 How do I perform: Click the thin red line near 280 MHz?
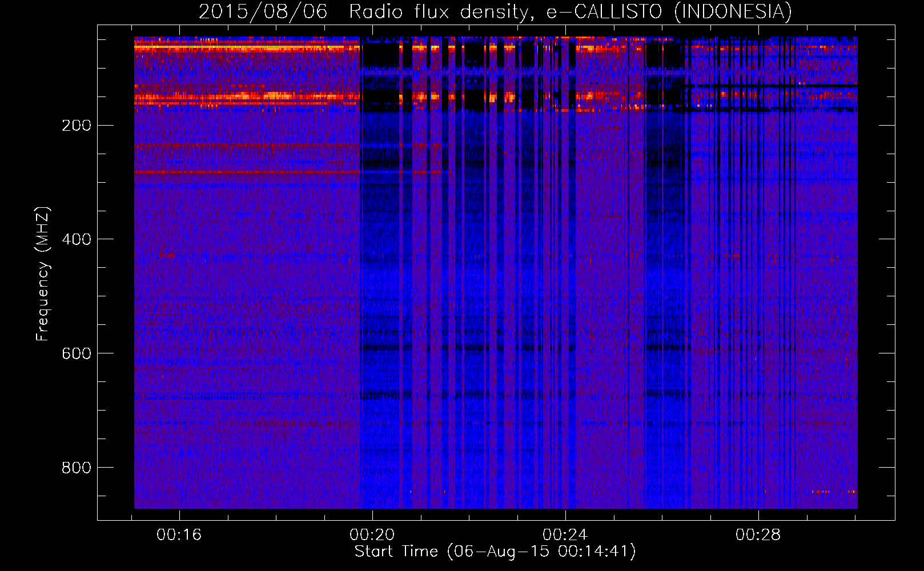pyautogui.click(x=246, y=171)
